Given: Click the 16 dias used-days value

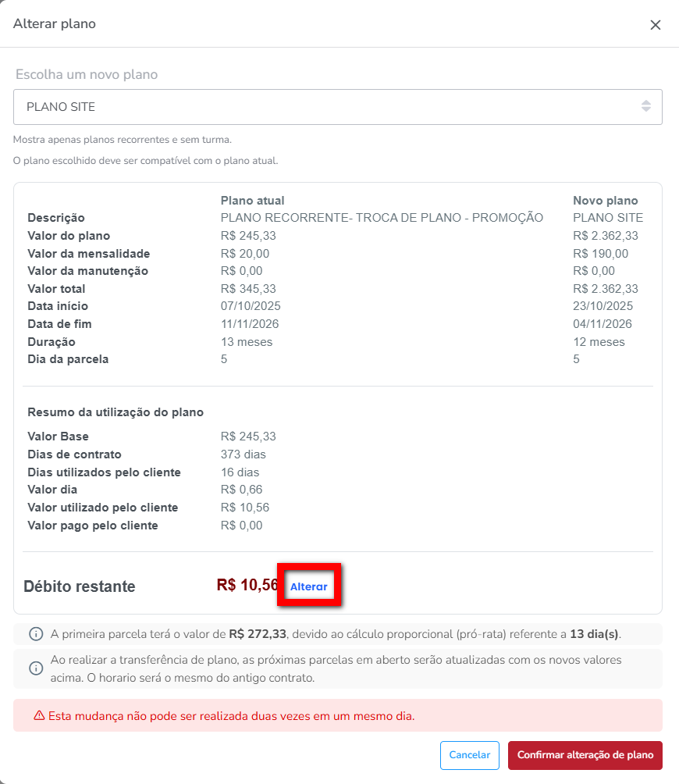Looking at the screenshot, I should pos(240,472).
